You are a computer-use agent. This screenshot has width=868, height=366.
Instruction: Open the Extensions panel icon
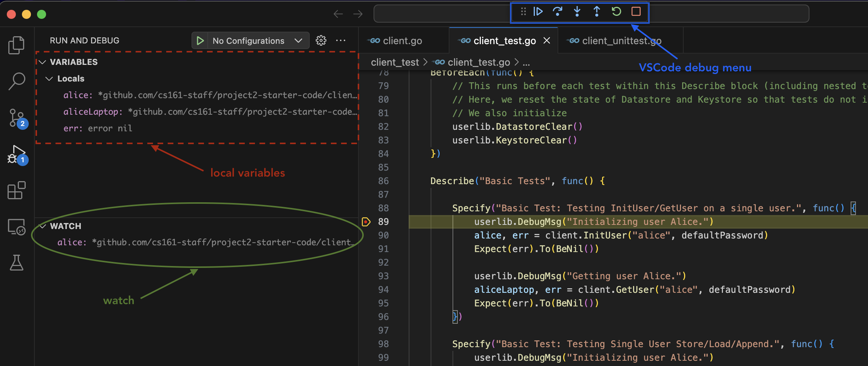coord(16,191)
